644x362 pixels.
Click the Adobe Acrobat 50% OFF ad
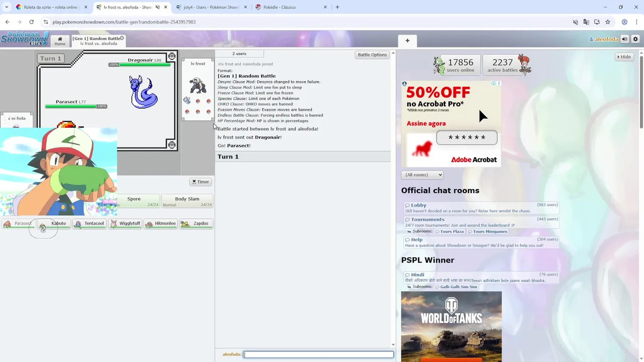point(451,124)
